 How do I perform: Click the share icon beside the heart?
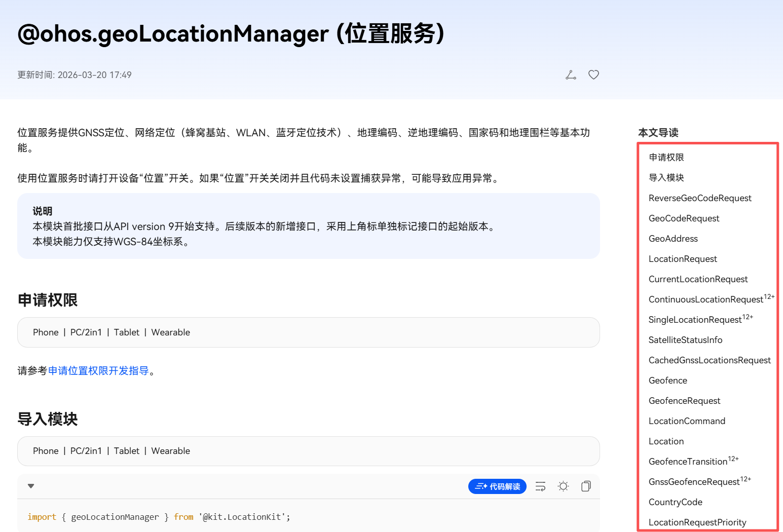(x=571, y=75)
